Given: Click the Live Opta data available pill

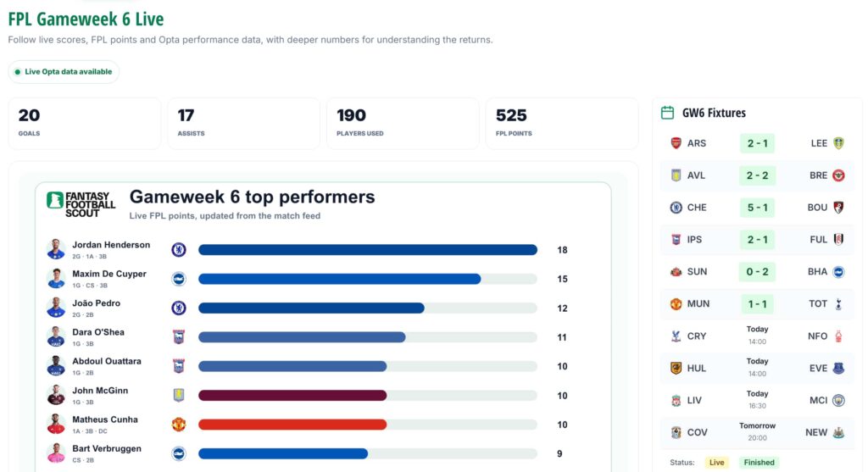Looking at the screenshot, I should [x=64, y=72].
